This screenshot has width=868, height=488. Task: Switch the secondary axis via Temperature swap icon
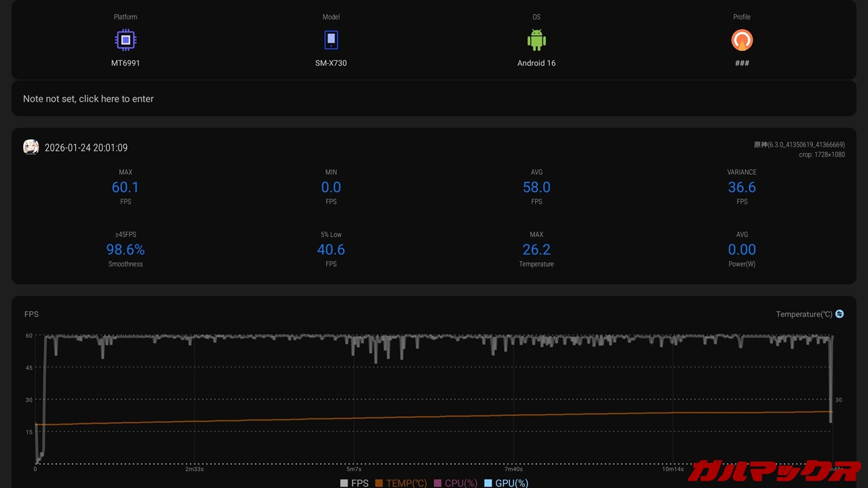[840, 314]
